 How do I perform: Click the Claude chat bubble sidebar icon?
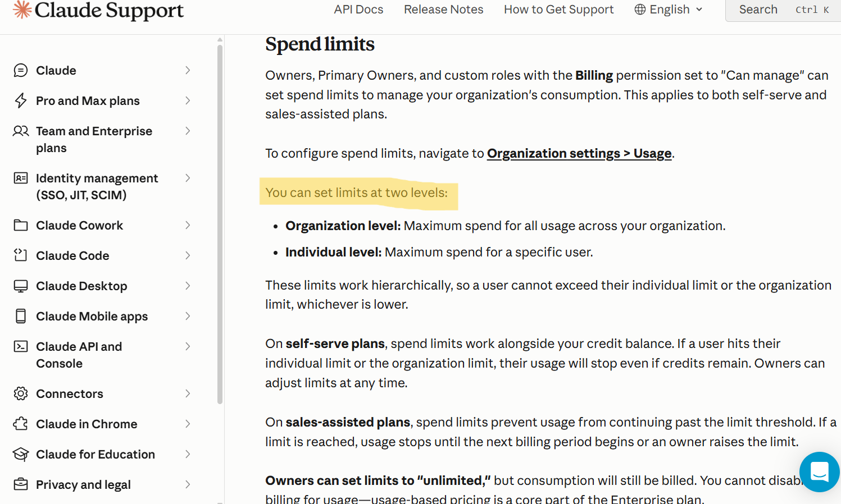21,70
